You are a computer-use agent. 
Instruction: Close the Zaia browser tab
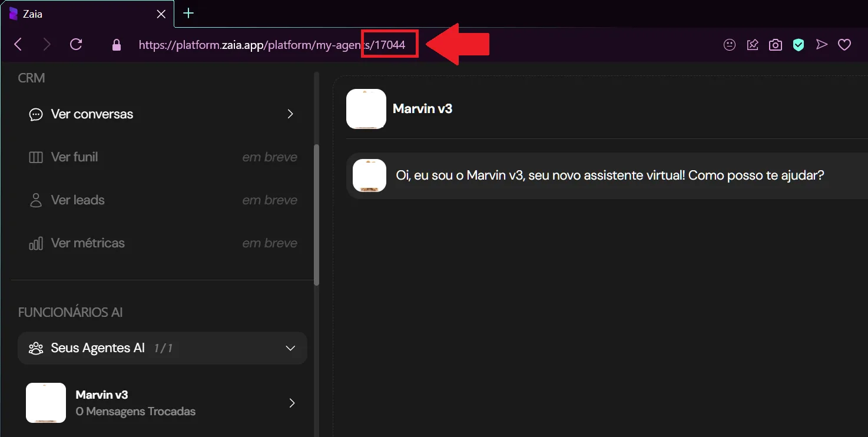(161, 14)
